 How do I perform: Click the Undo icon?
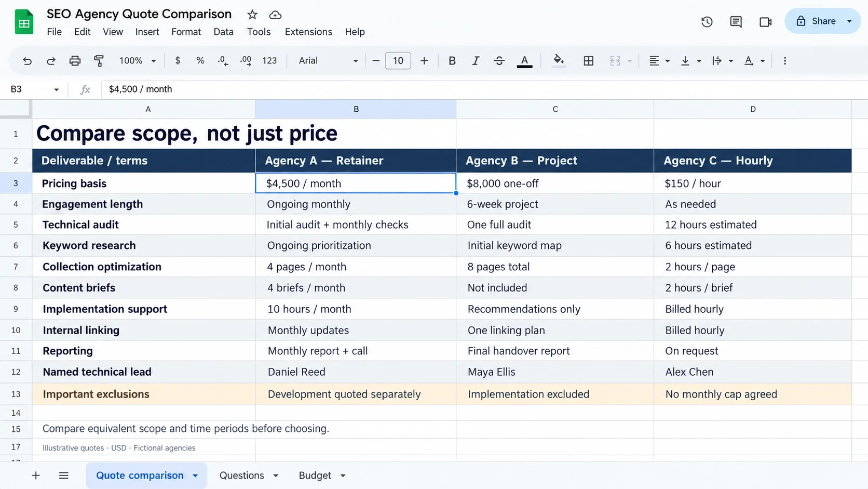[27, 61]
